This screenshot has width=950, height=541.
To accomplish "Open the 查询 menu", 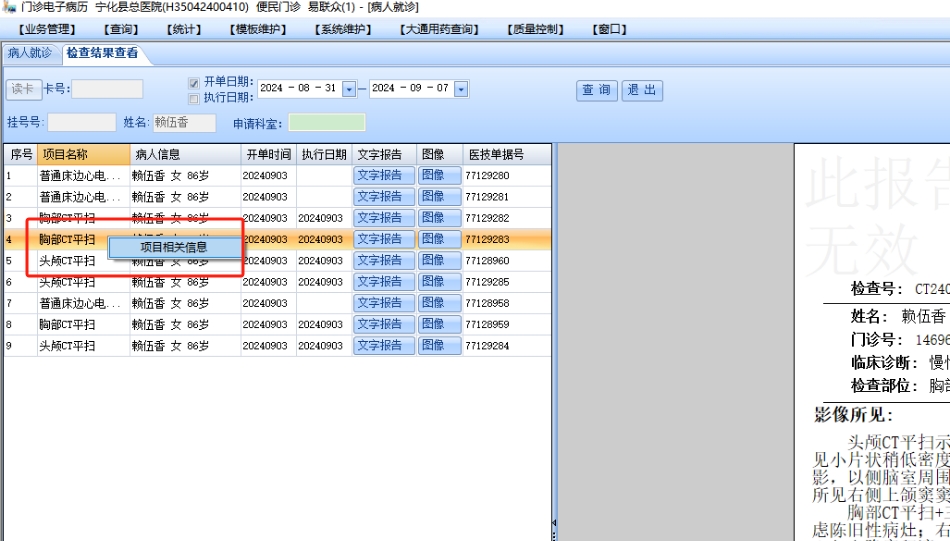I will [121, 29].
